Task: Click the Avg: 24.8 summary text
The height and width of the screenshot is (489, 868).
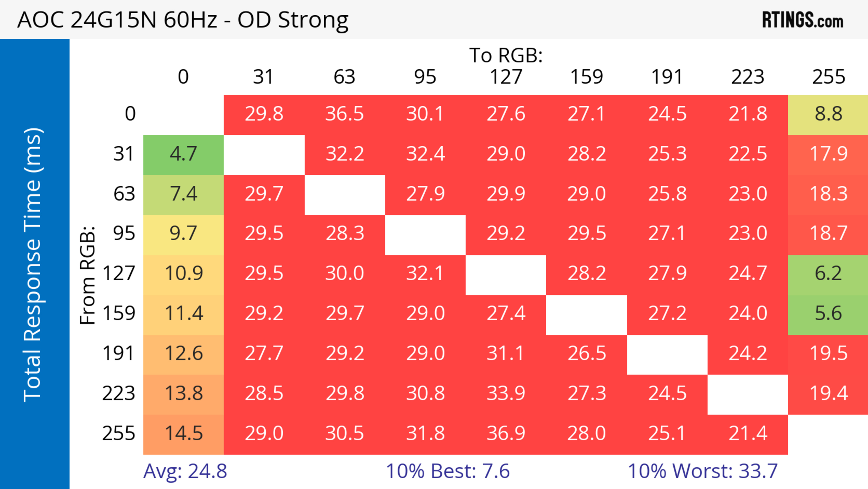Action: (x=185, y=471)
